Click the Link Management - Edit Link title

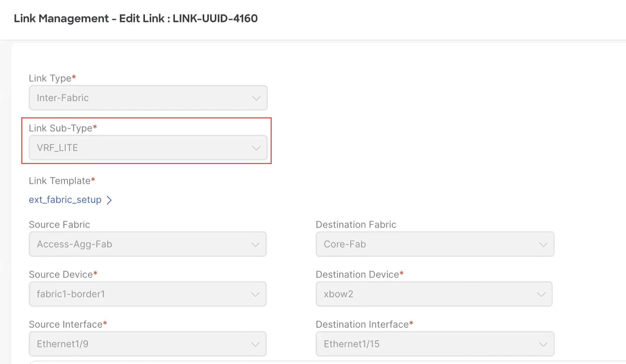point(135,18)
